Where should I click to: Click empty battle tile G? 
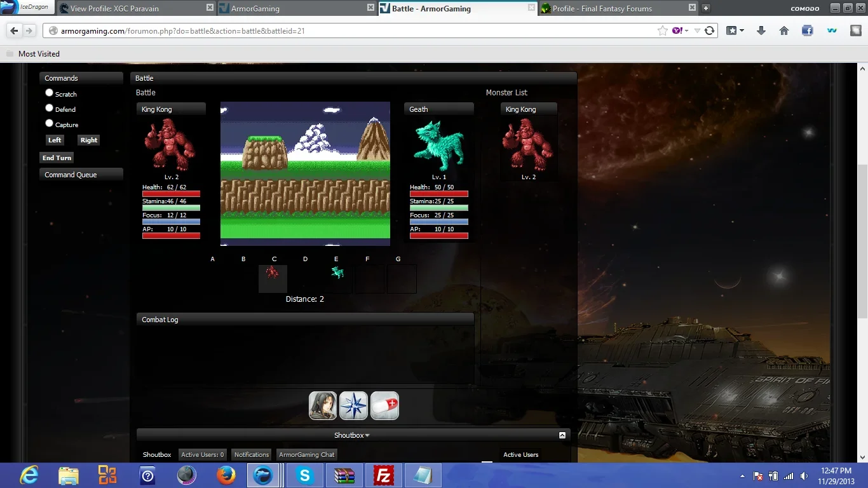tap(402, 279)
